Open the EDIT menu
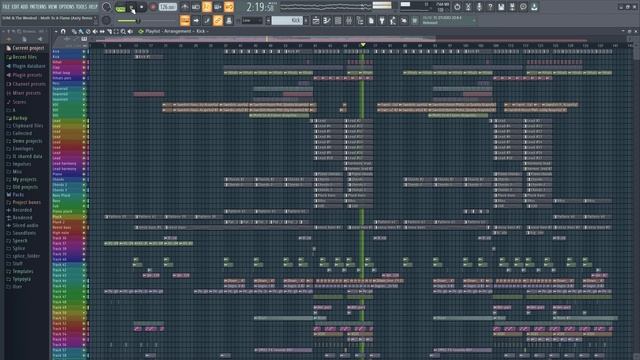 [x=17, y=7]
